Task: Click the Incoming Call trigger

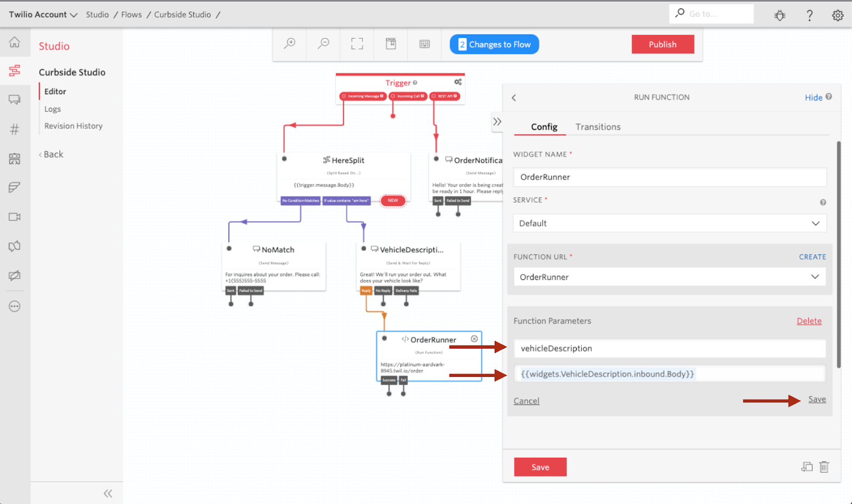Action: (408, 96)
